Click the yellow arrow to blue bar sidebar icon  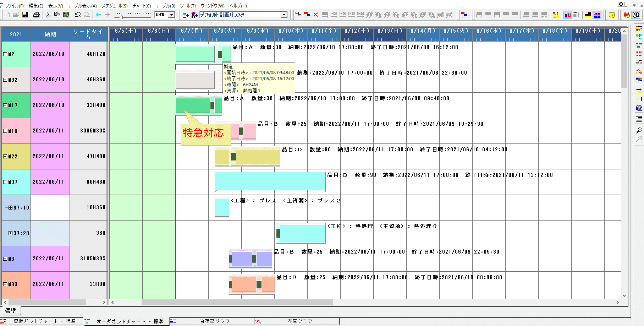pyautogui.click(x=639, y=99)
